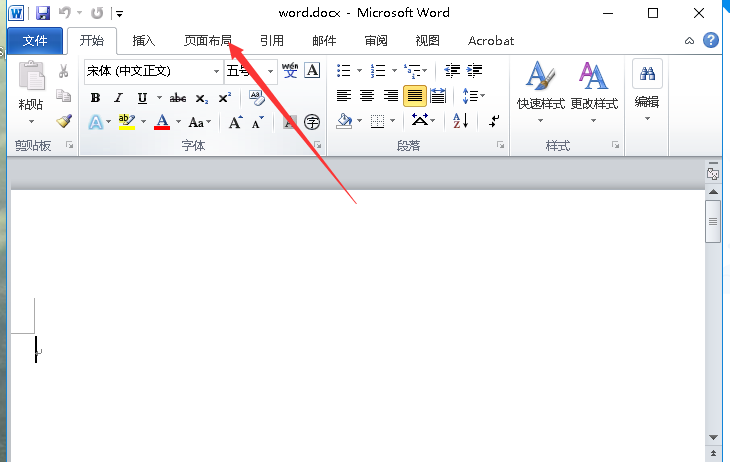Open the Acrobat tab
Screen dimensions: 730x462
[491, 41]
